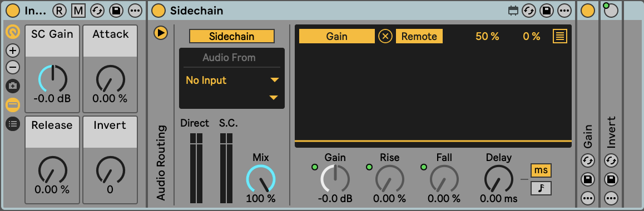Open the multimap list icon
Viewport: 644px width, 211px height.
click(x=560, y=36)
